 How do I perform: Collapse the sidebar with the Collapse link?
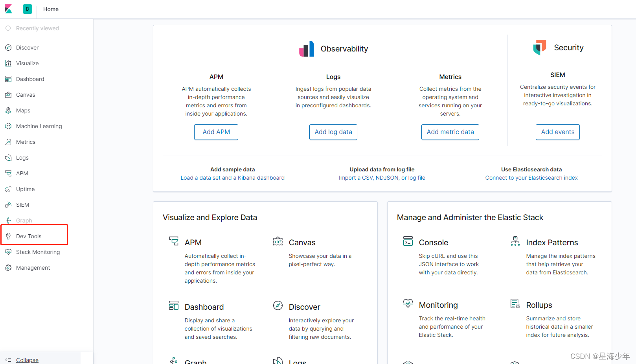(x=27, y=360)
